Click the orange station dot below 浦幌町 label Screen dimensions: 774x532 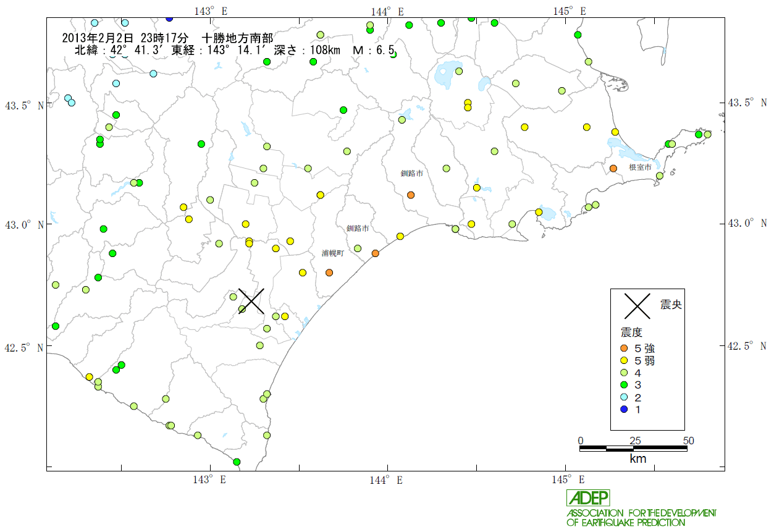[x=329, y=272]
